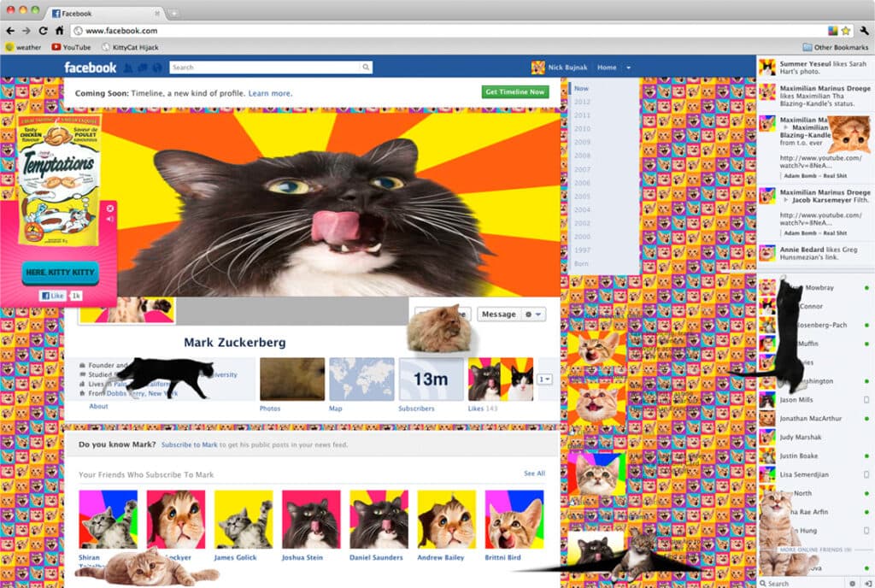This screenshot has height=588, width=875.
Task: Click the chat Search field
Action: (x=802, y=583)
